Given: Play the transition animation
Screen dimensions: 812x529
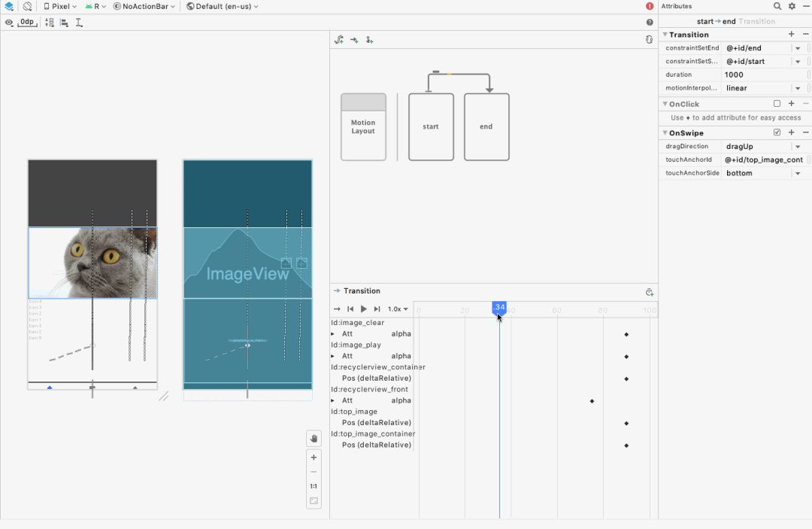Looking at the screenshot, I should click(364, 309).
